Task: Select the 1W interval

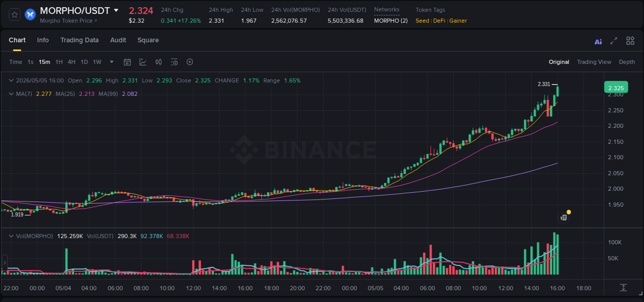Action: tap(97, 62)
